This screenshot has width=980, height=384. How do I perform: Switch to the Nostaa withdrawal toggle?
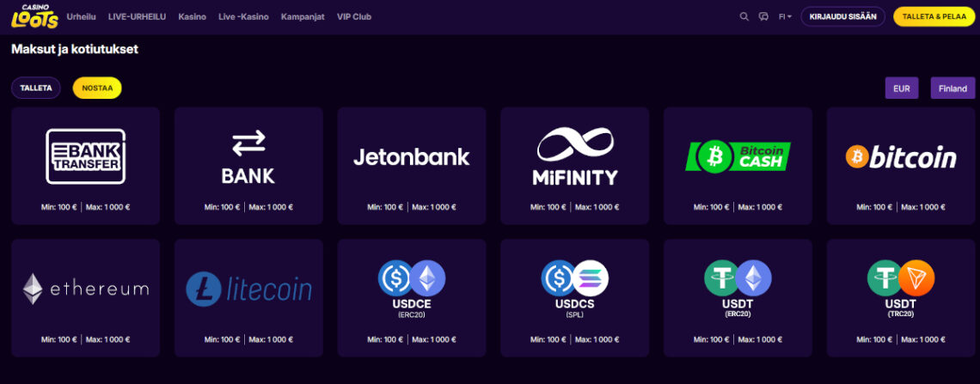tap(97, 88)
